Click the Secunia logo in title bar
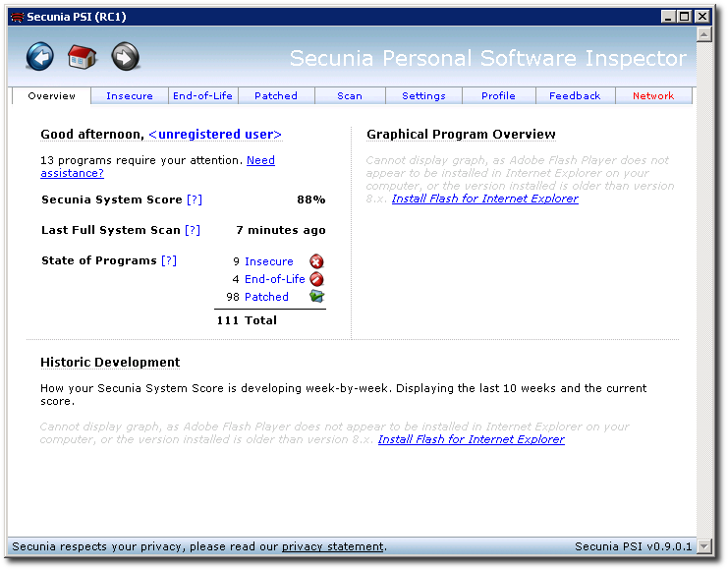Screen dimensions: 728x570 click(x=17, y=17)
